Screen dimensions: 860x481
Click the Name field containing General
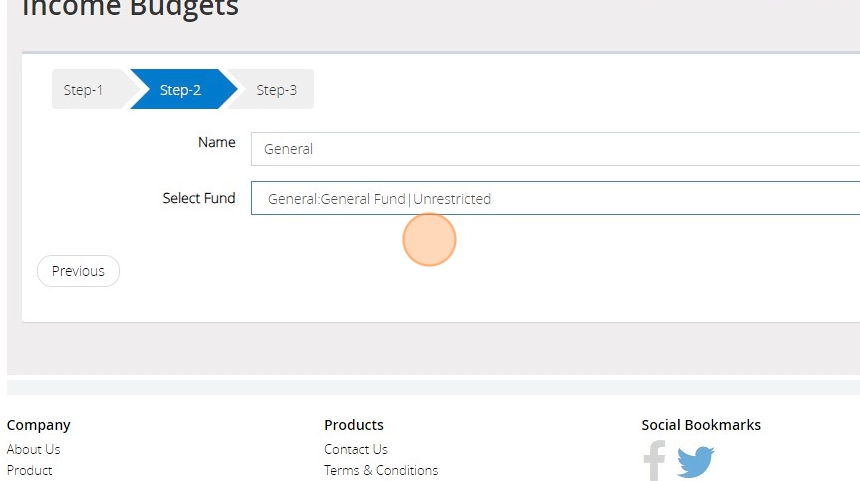point(555,149)
